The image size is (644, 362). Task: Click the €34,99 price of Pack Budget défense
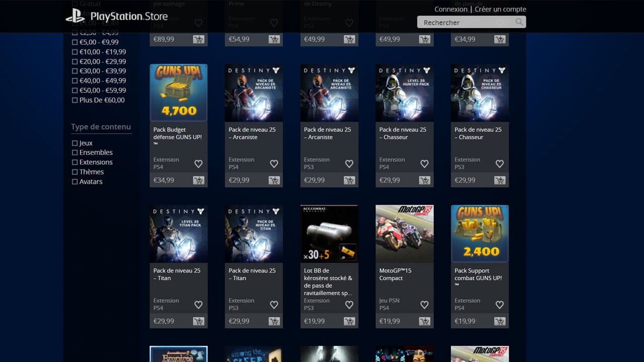[x=164, y=180]
